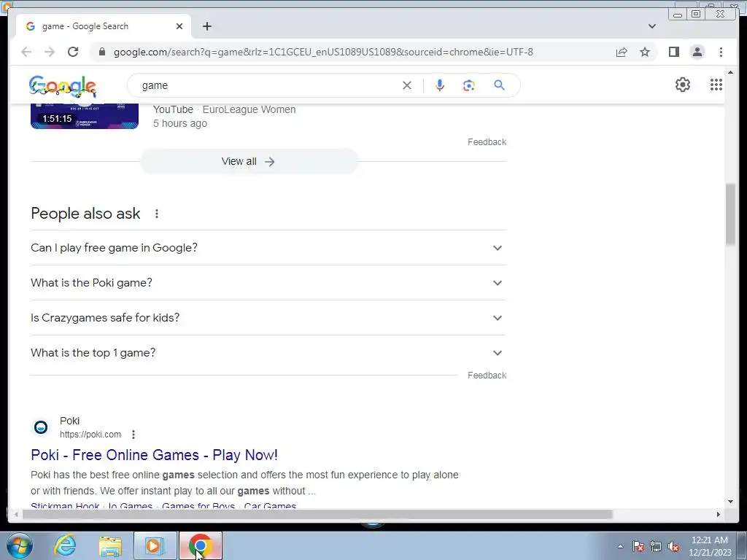Expand 'What is the top 1 game?'
The width and height of the screenshot is (747, 560).
click(268, 353)
